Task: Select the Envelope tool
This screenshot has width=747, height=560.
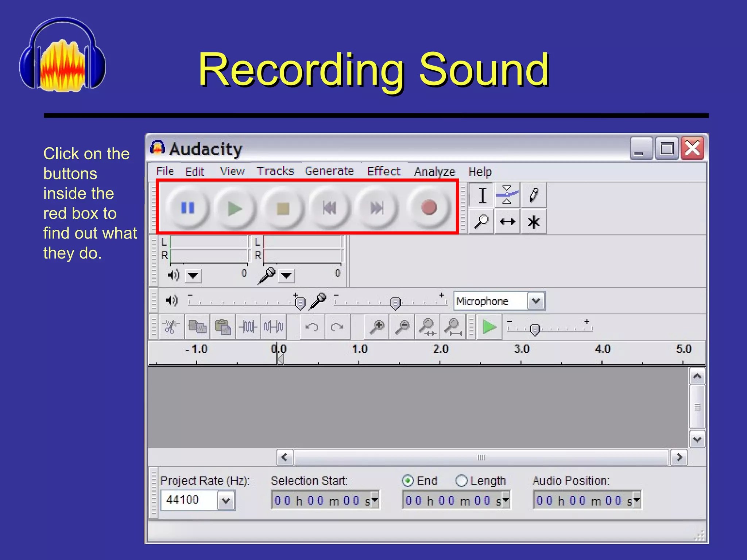Action: pos(507,195)
